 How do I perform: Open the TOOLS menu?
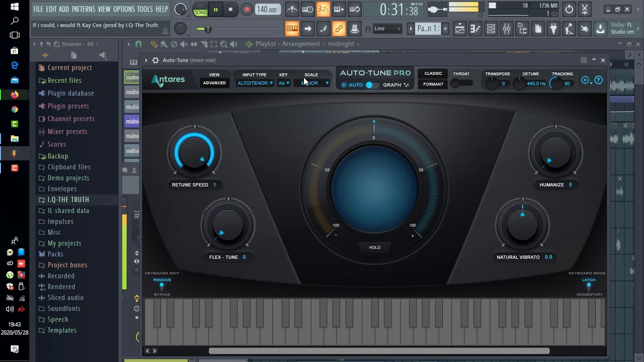(145, 9)
